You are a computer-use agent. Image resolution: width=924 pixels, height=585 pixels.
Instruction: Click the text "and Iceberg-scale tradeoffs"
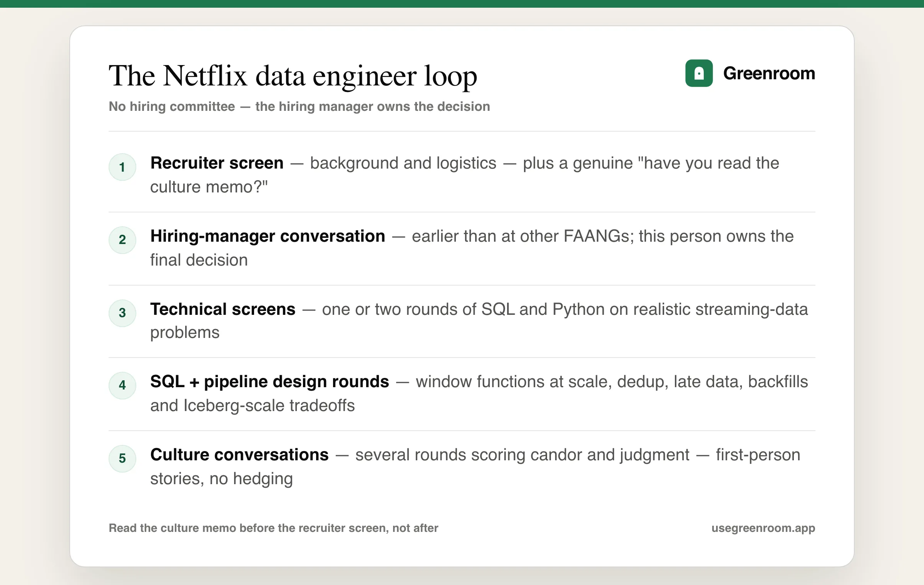coord(252,406)
